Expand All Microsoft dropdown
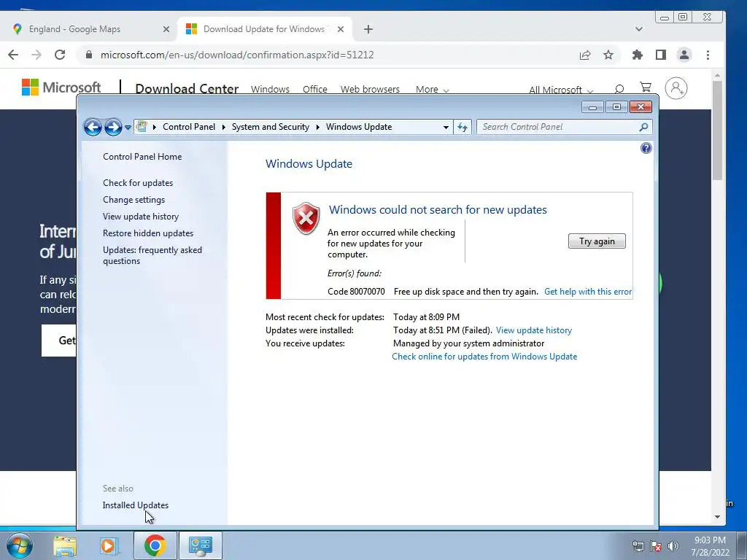747x560 pixels. click(x=561, y=90)
